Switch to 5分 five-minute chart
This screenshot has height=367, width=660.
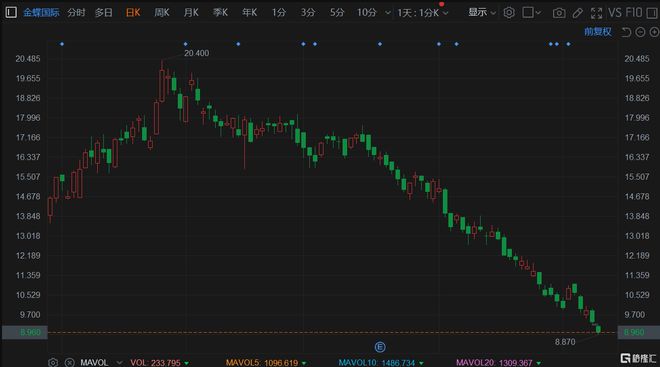[337, 13]
